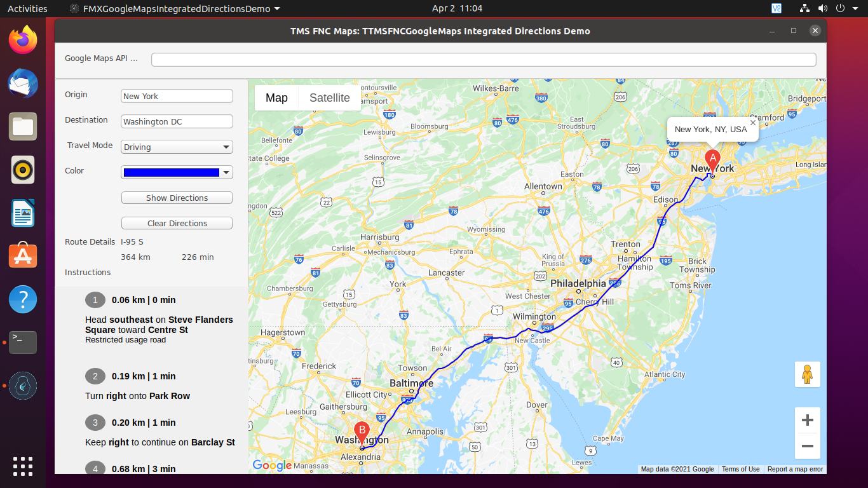The height and width of the screenshot is (488, 868).
Task: Zoom in the map with plus button
Action: 808,421
